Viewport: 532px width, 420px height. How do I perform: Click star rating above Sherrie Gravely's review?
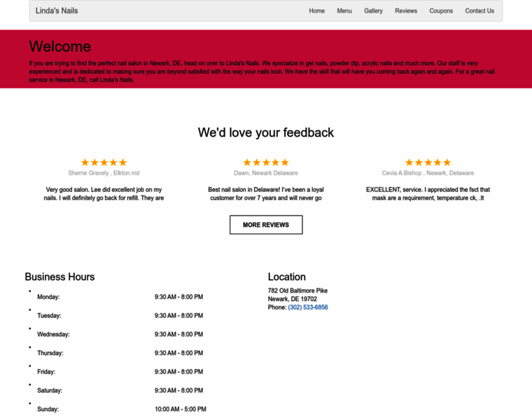click(104, 162)
